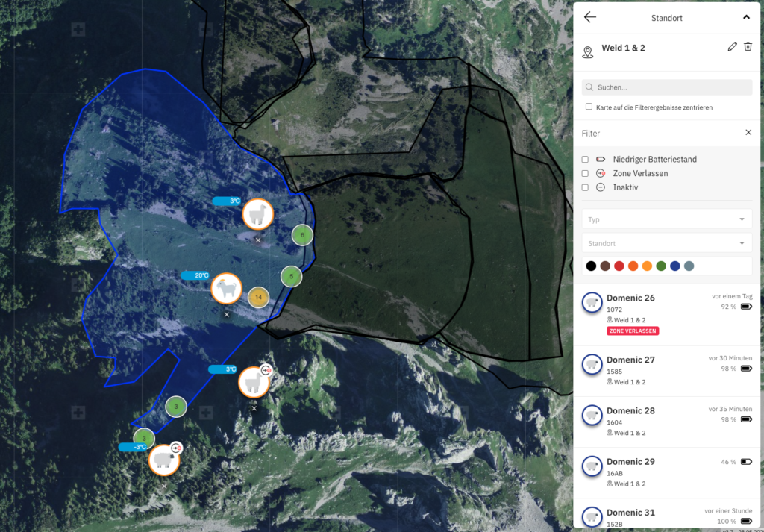
Task: Enable Niedriger Batteriestand filter checkbox
Action: (586, 160)
